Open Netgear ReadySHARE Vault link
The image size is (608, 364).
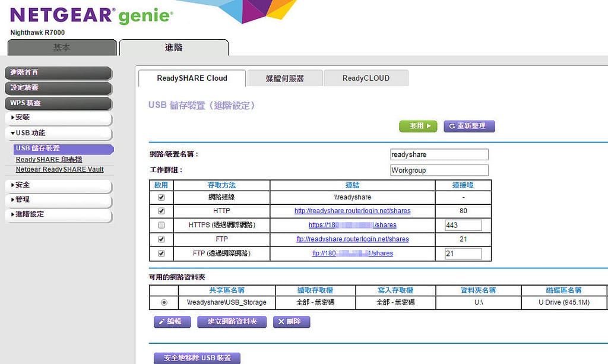[60, 169]
